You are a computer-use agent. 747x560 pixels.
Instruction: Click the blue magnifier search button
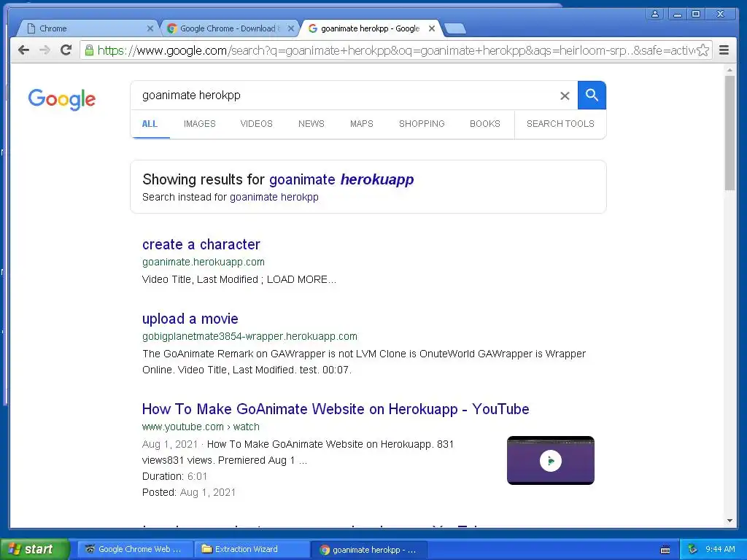click(x=592, y=95)
